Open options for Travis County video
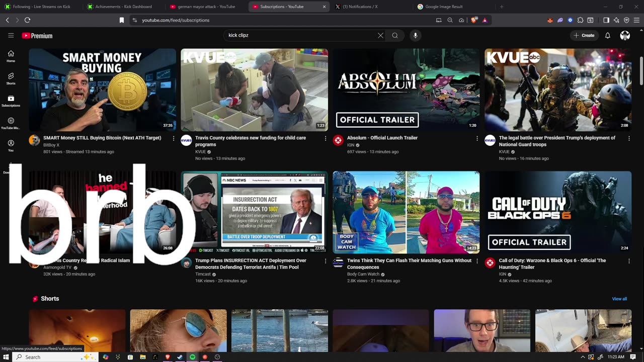The image size is (644, 362). point(326,138)
